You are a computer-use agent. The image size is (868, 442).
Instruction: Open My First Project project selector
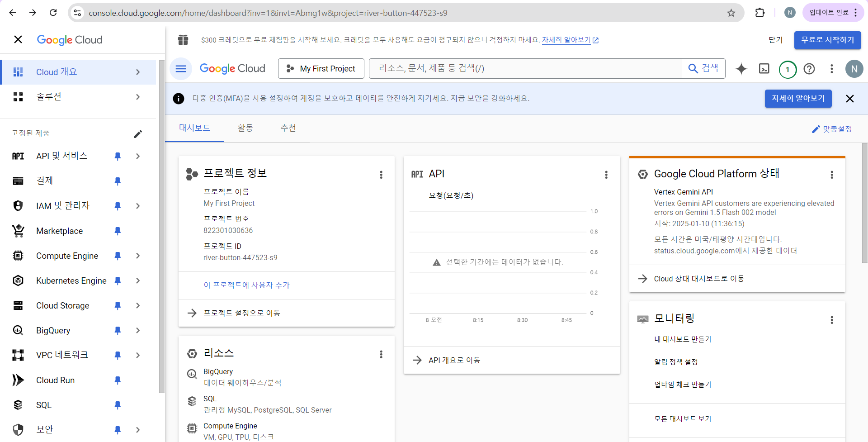(x=321, y=69)
